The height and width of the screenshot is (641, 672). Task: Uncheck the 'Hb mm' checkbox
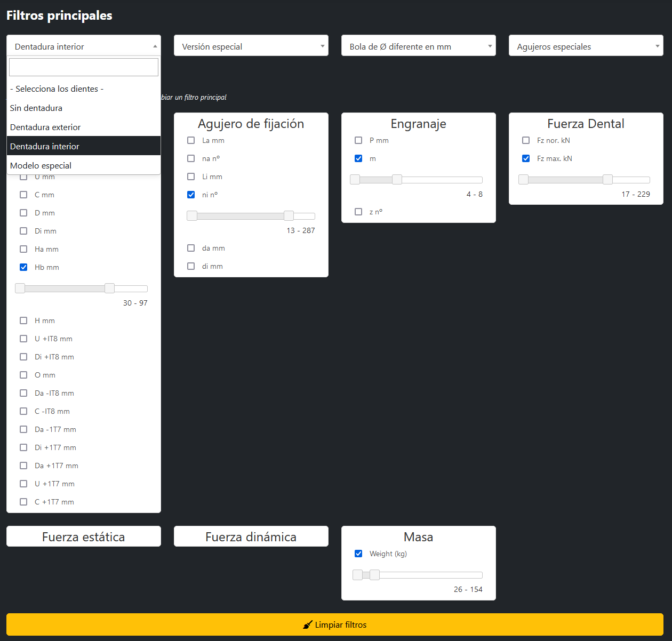pos(23,267)
